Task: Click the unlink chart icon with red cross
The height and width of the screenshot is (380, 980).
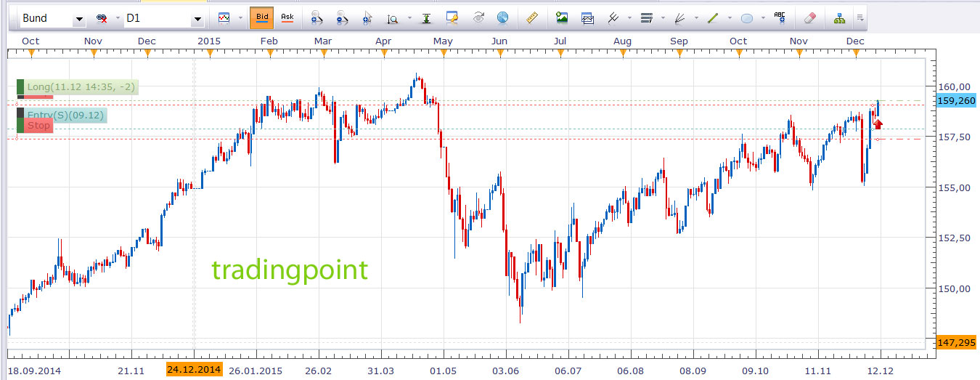Action: 102,18
